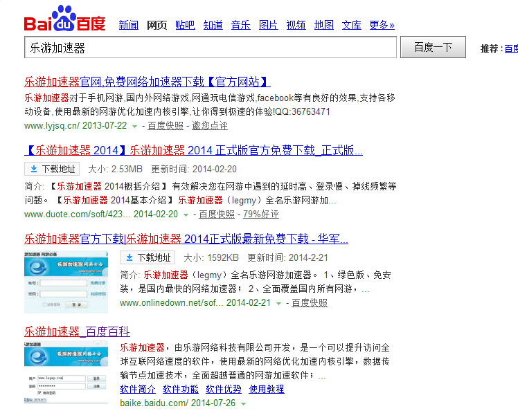Open 百度快照 for the duote.com result
The height and width of the screenshot is (420, 518).
(x=217, y=214)
